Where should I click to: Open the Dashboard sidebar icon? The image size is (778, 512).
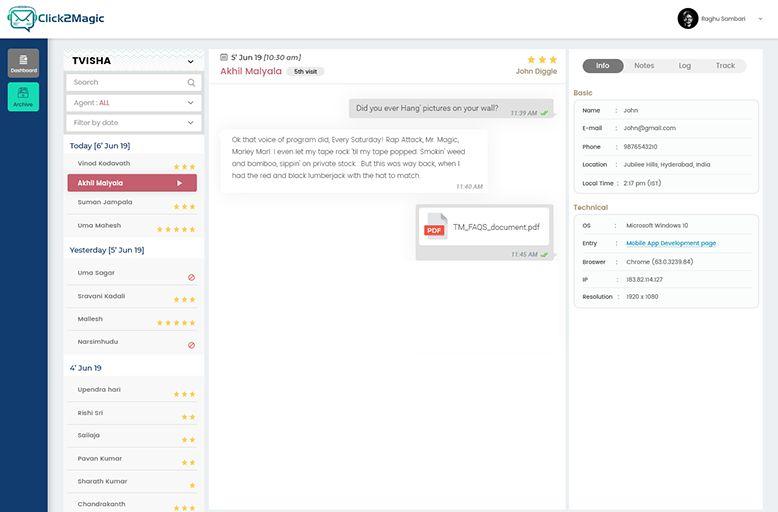(23, 63)
